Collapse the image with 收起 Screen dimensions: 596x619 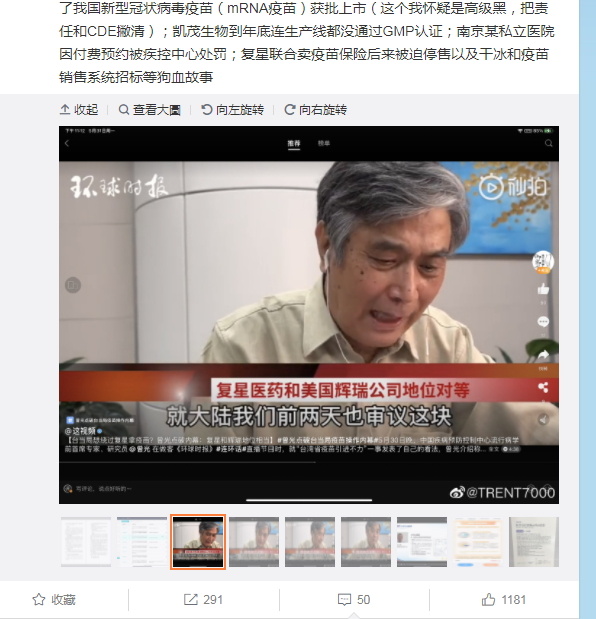point(79,110)
